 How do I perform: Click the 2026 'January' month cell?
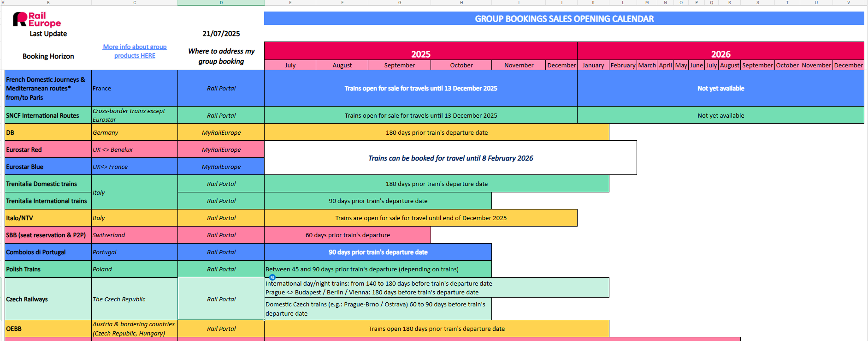tap(593, 65)
